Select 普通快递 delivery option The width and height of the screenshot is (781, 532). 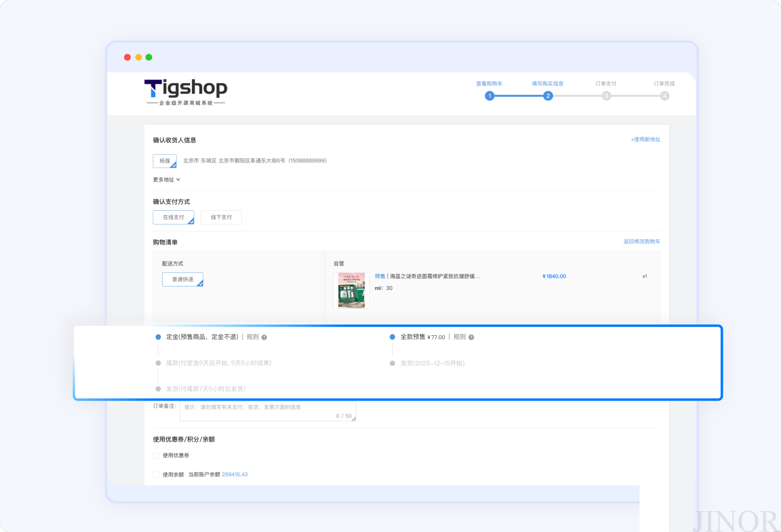[183, 279]
